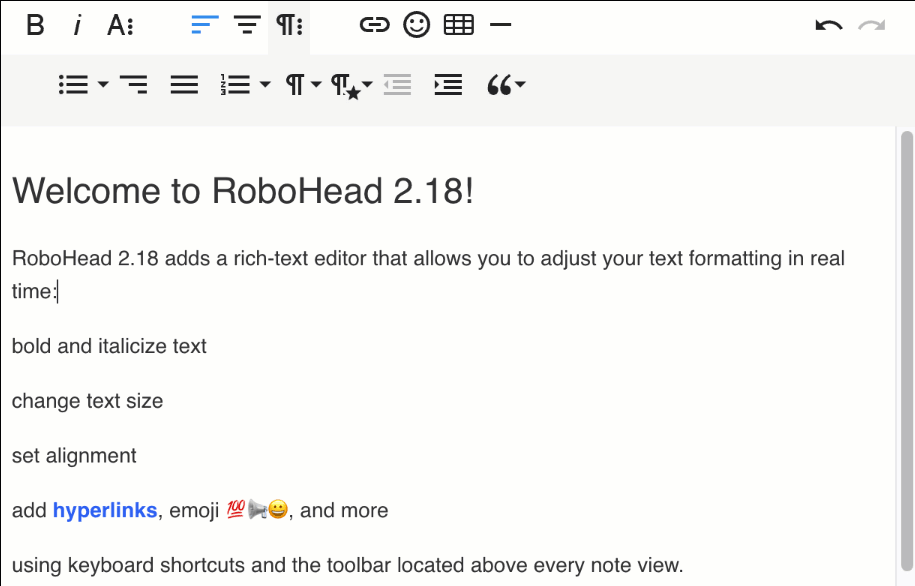915x586 pixels.
Task: Open the text size options (A icon)
Action: (120, 25)
